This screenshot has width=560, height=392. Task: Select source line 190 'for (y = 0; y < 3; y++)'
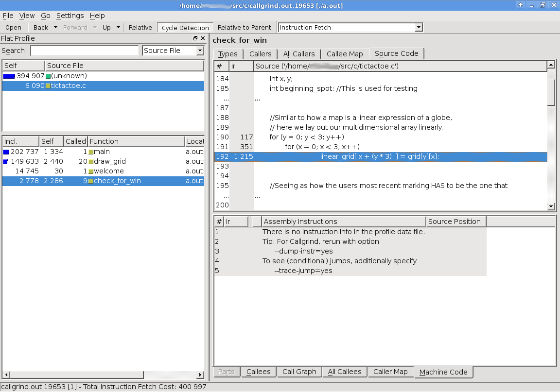point(381,137)
